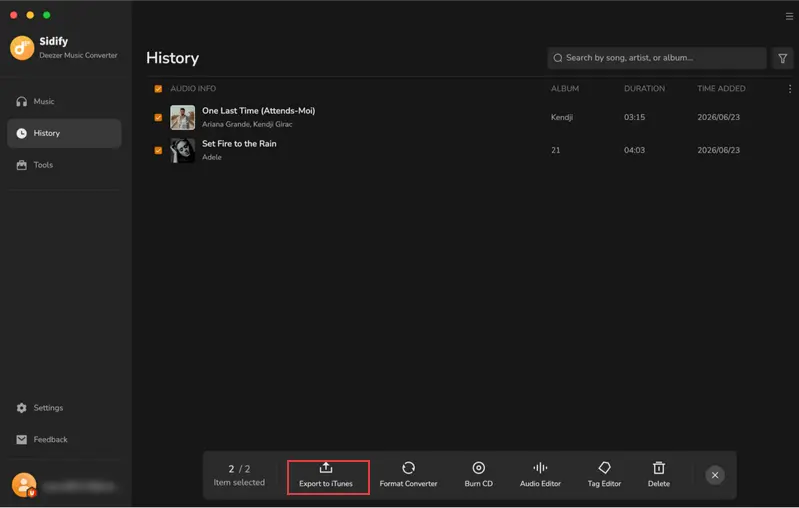Open Feedback from the sidebar
Screen dimensions: 799x508
tap(64, 439)
